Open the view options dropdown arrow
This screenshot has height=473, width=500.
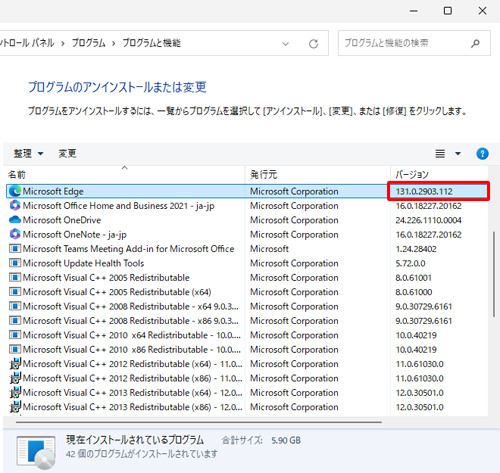458,154
